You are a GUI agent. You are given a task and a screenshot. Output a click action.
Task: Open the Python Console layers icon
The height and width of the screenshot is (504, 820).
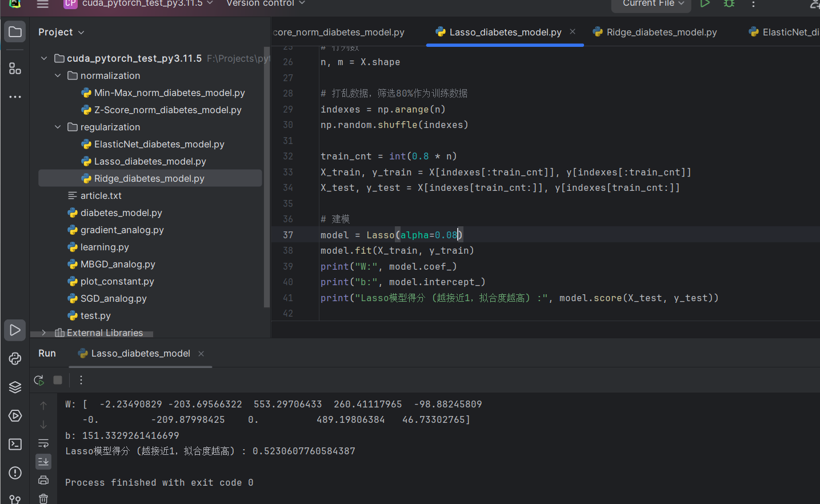[x=15, y=387]
